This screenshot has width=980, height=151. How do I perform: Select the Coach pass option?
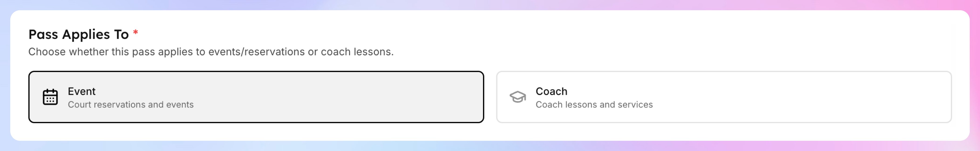[724, 97]
